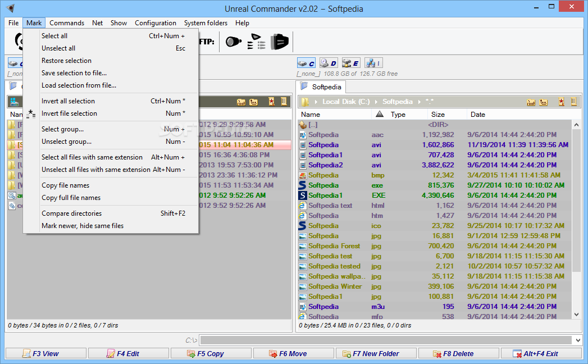Select the Softpedia tab in right panel
This screenshot has height=364, width=588.
tap(321, 87)
